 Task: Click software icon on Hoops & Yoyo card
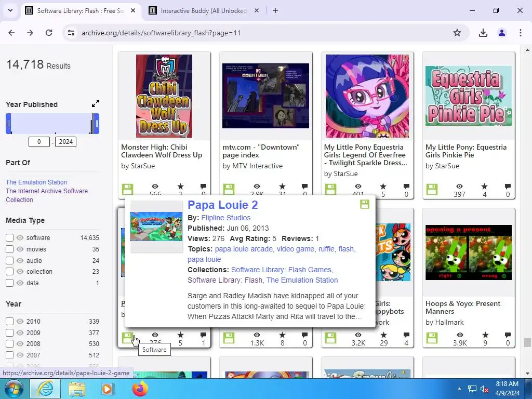pos(432,338)
